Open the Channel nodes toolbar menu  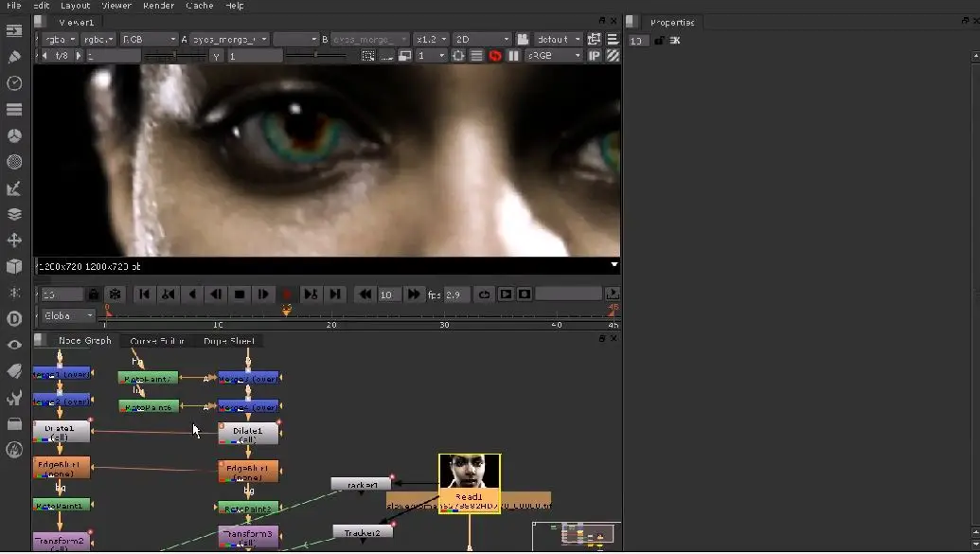pos(14,110)
